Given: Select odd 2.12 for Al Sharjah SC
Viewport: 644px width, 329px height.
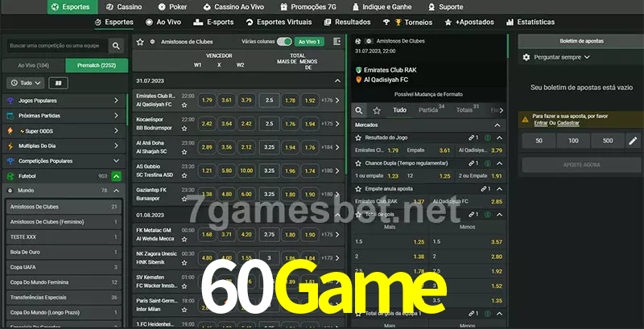Looking at the screenshot, I should tap(246, 147).
